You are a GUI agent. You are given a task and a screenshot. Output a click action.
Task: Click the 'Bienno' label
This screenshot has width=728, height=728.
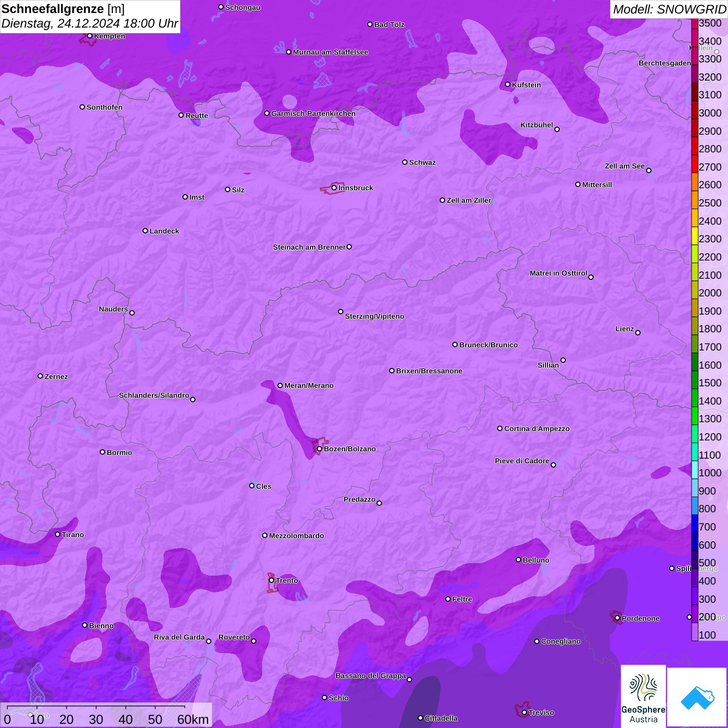point(101,626)
